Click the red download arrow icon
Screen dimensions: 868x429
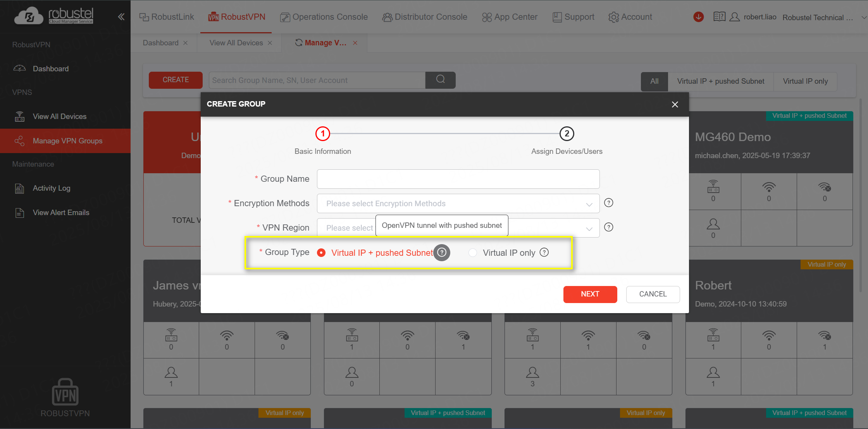coord(698,17)
